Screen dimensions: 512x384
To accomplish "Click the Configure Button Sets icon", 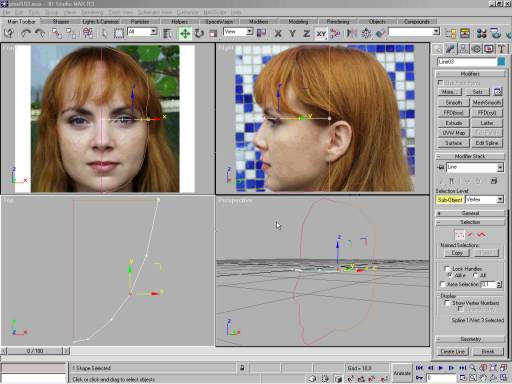I will (498, 92).
